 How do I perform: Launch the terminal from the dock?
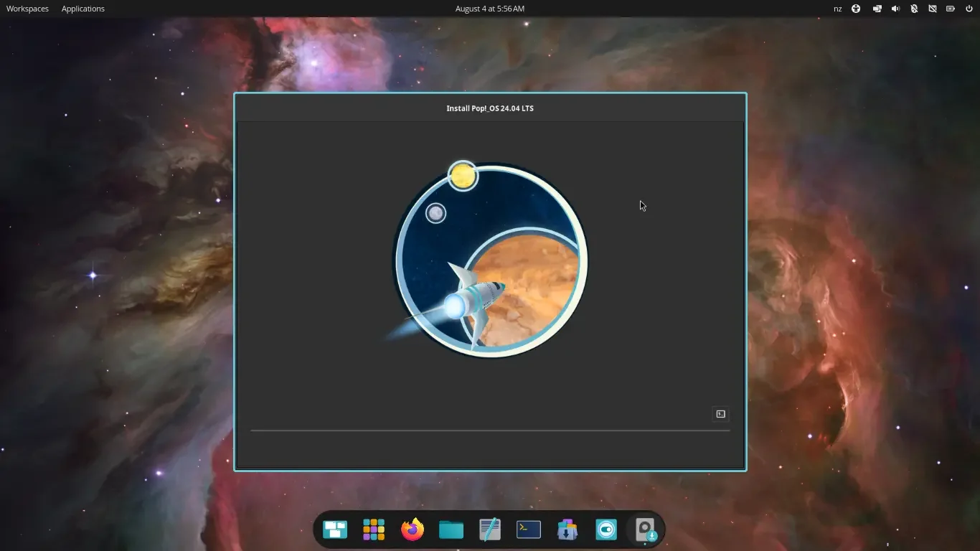pyautogui.click(x=529, y=530)
